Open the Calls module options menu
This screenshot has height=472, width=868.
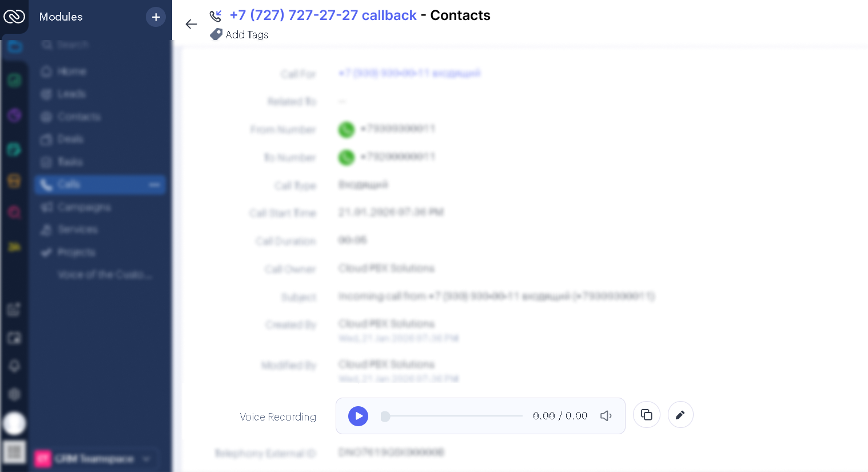(154, 185)
